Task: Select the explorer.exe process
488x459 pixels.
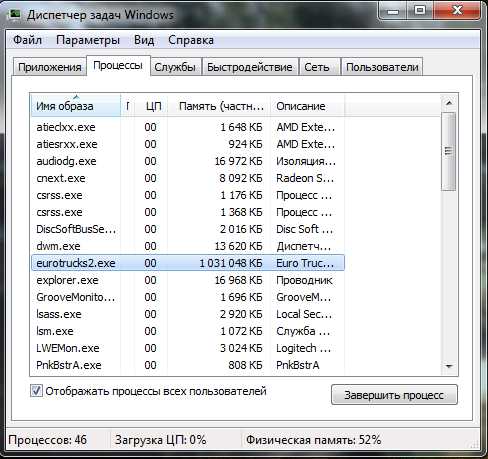Action: point(187,280)
